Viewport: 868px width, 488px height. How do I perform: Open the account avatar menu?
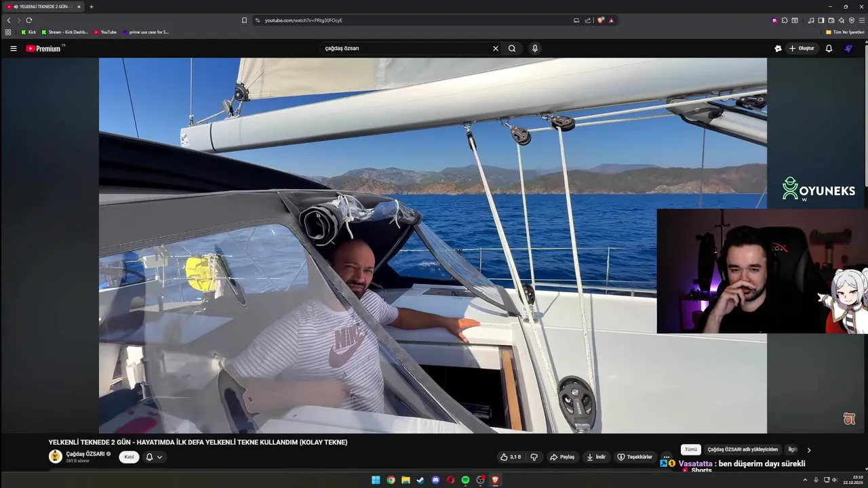coord(848,48)
